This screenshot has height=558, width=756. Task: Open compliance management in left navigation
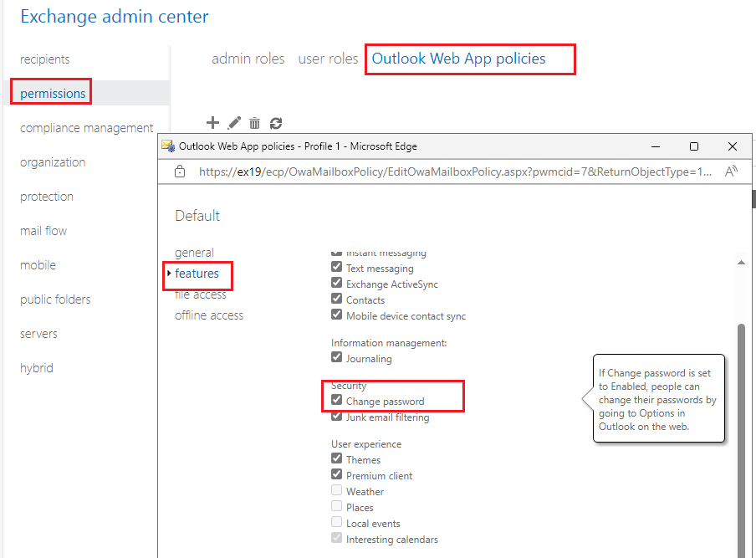tap(87, 128)
